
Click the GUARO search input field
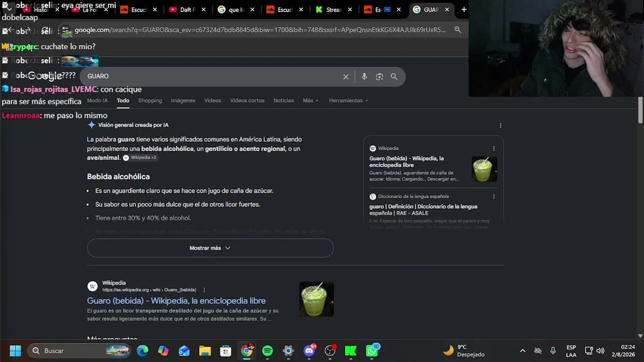(213, 76)
